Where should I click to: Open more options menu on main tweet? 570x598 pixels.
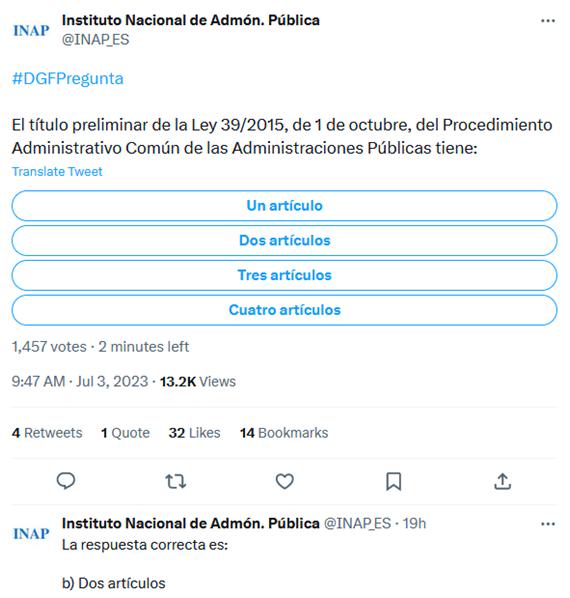point(548,21)
